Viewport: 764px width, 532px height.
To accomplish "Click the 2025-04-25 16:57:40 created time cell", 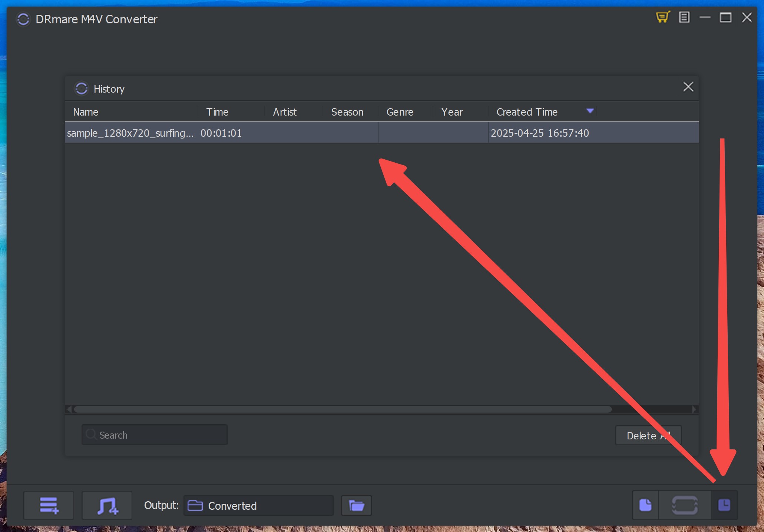I will pos(540,133).
